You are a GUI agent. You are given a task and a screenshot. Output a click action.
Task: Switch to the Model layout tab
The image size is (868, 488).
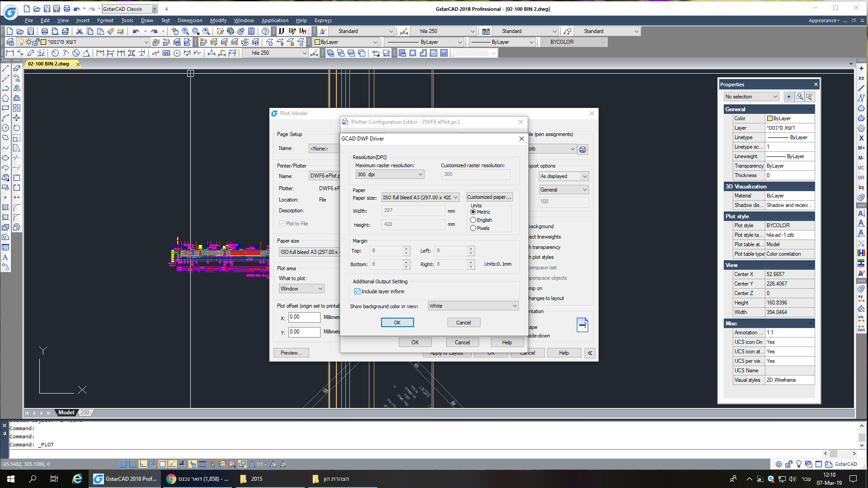(66, 413)
